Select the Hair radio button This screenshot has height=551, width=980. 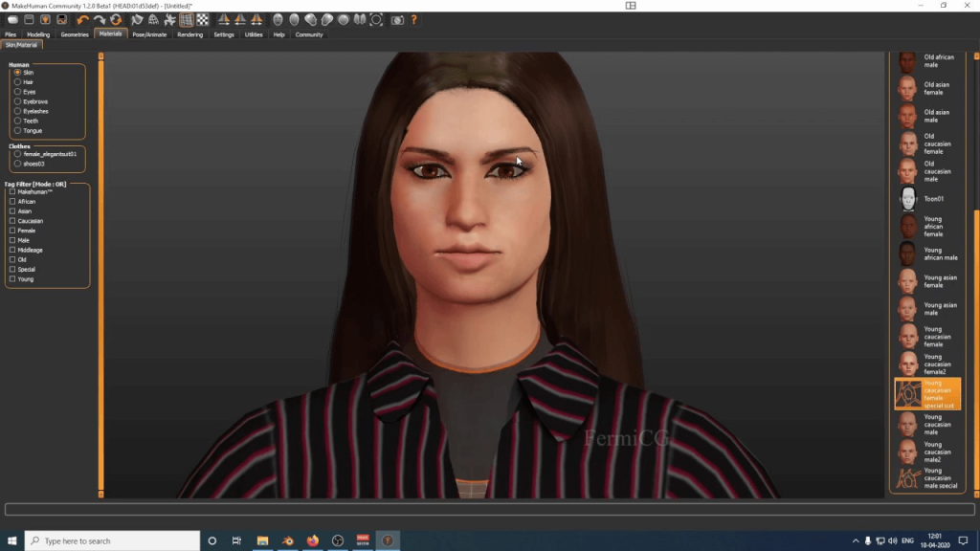[x=17, y=82]
